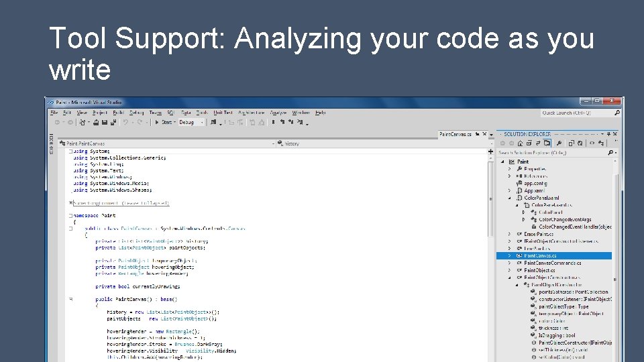Pin the Solution Explorer panel
644x362 pixels.
(x=608, y=134)
